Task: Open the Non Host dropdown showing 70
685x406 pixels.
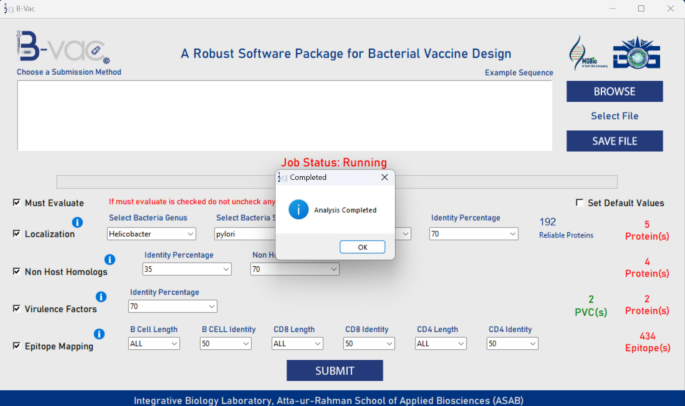Action: (294, 269)
